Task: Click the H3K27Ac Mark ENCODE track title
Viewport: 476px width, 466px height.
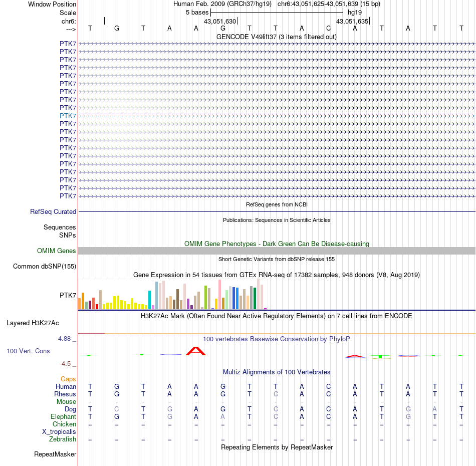Action: tap(277, 316)
